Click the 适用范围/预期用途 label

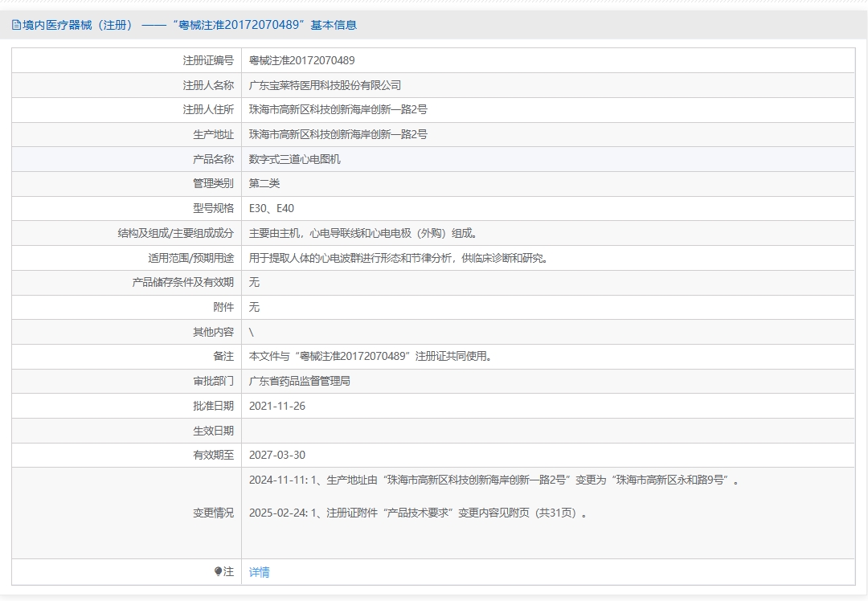(190, 258)
